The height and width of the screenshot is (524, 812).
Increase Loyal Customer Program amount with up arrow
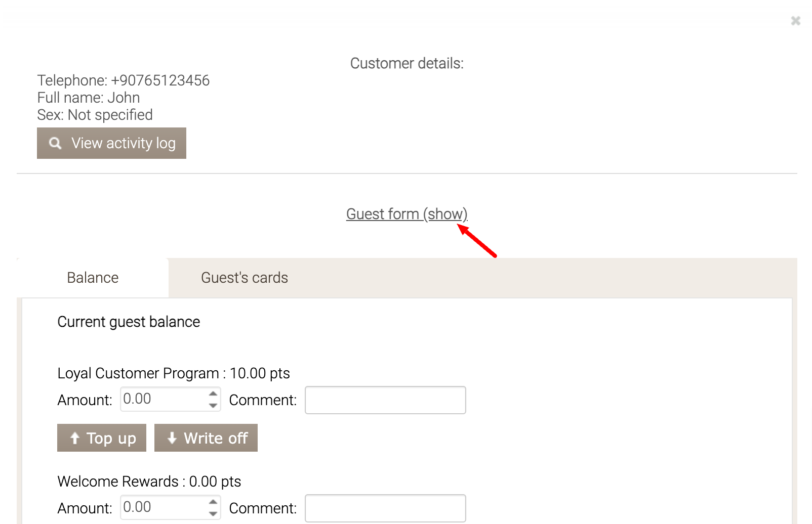click(x=214, y=394)
